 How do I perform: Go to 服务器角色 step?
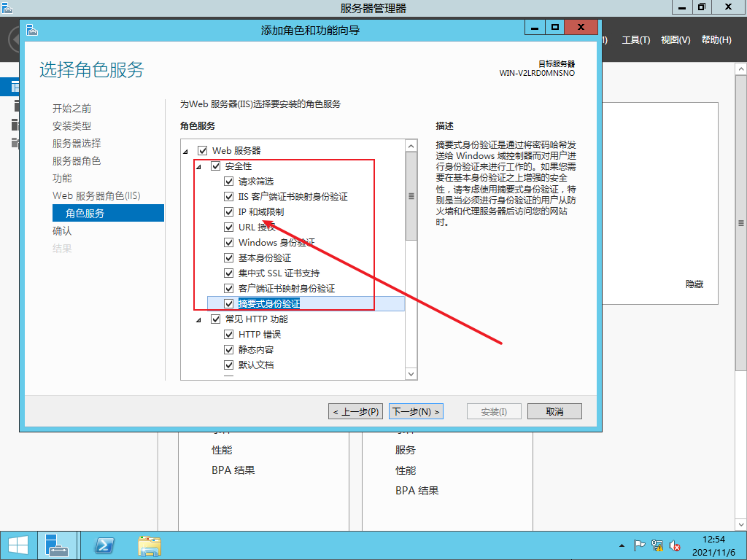77,161
